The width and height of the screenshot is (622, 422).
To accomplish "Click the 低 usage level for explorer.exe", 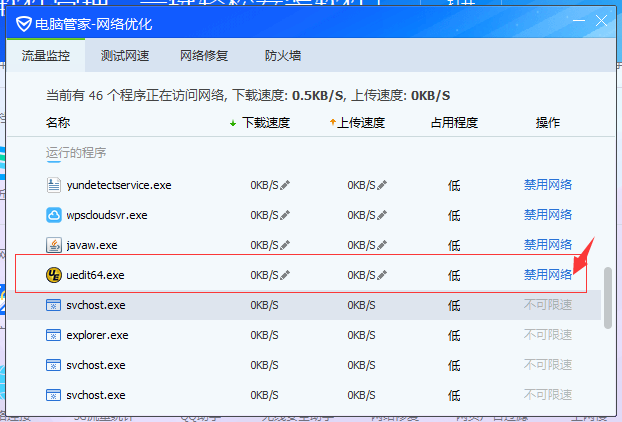I will [454, 336].
